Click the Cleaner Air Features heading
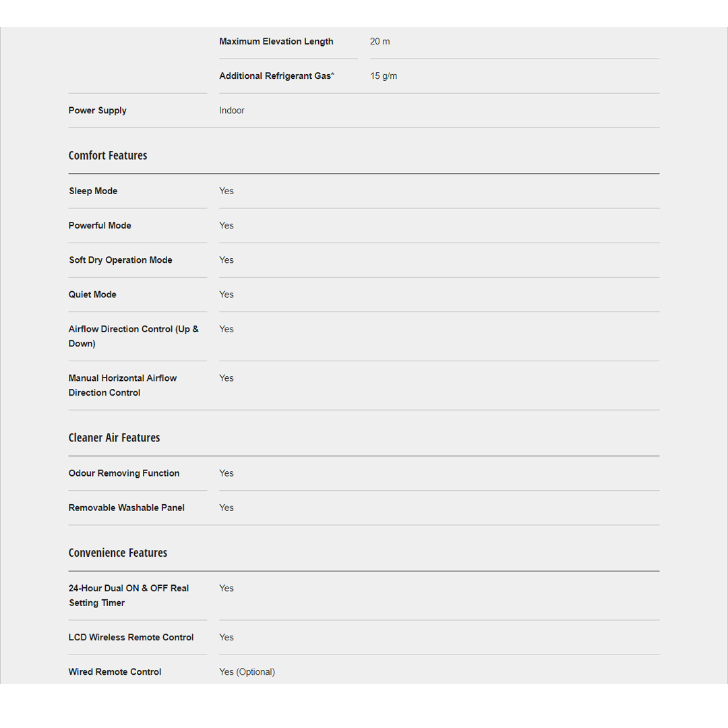This screenshot has width=728, height=728. click(114, 438)
